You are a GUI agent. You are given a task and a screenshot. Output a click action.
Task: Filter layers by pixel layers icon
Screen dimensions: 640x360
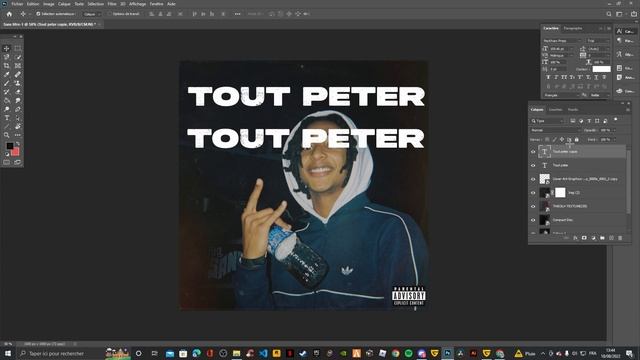pyautogui.click(x=573, y=121)
